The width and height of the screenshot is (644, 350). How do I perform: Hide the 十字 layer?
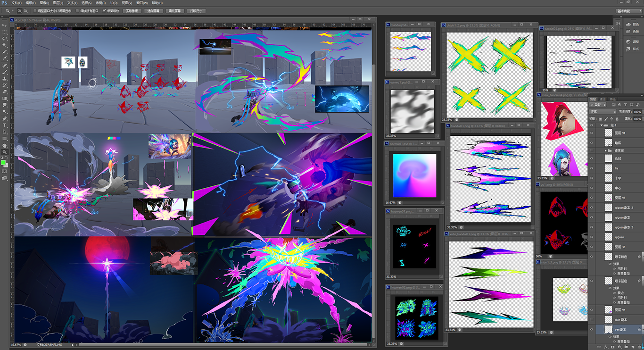point(592,178)
